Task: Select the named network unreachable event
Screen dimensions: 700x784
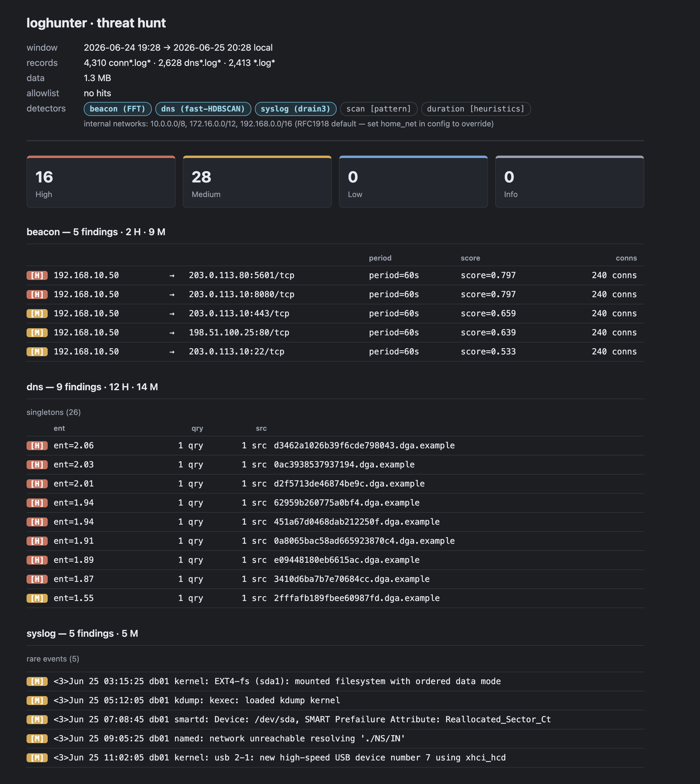Action: pyautogui.click(x=335, y=739)
